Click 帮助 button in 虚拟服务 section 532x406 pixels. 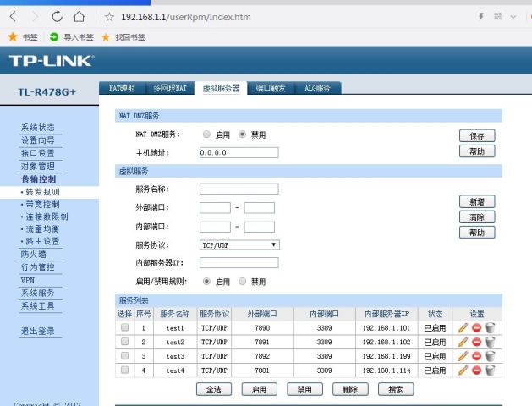point(477,233)
